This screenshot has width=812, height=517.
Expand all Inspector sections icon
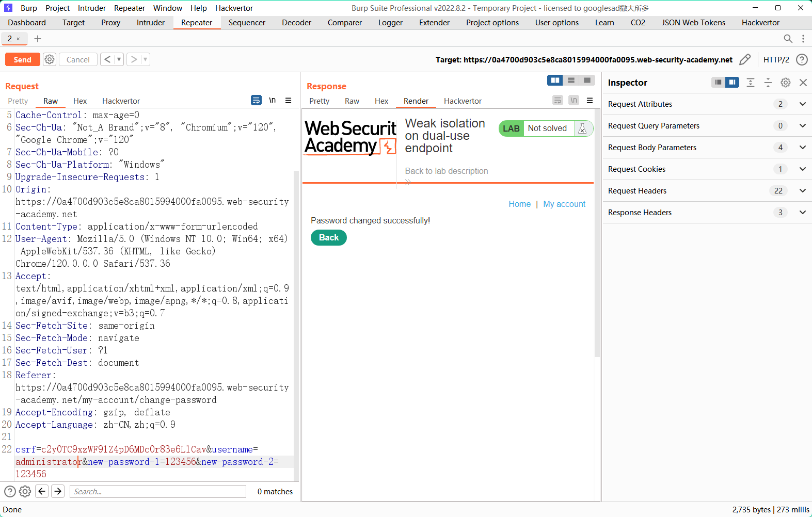tap(751, 83)
